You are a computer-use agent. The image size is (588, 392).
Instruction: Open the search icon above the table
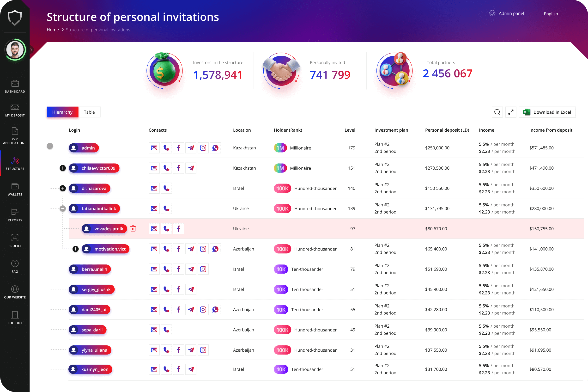(x=497, y=112)
